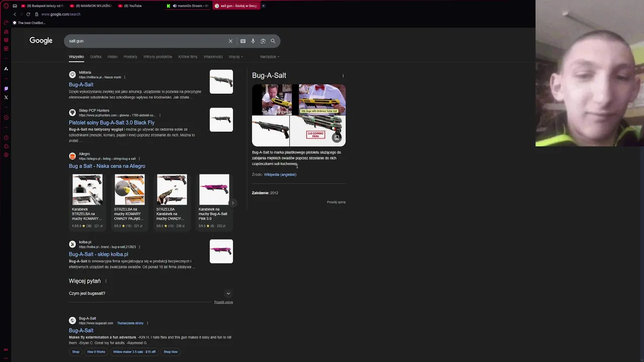The image size is (644, 362).
Task: Open the Militaria result gun thumbnail
Action: pyautogui.click(x=221, y=81)
